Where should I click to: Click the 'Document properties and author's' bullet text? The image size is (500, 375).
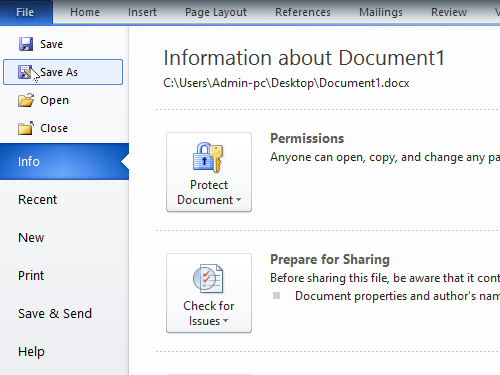pos(397,296)
